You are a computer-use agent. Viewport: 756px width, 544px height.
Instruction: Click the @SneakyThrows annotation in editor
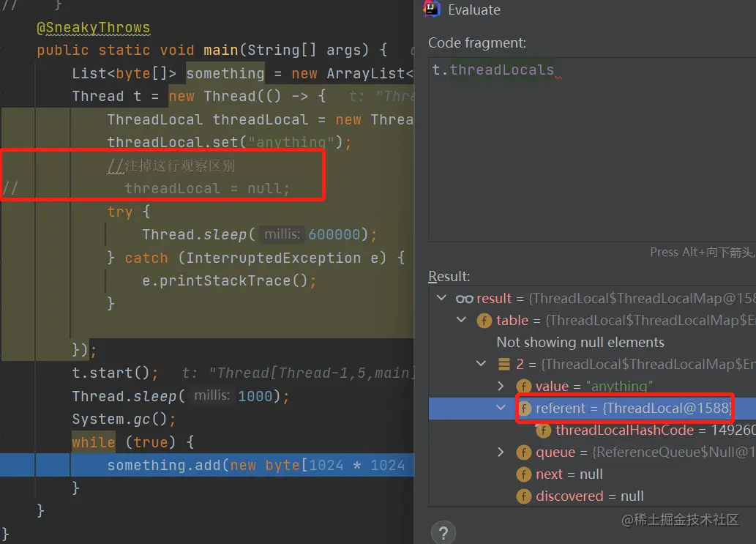point(94,28)
